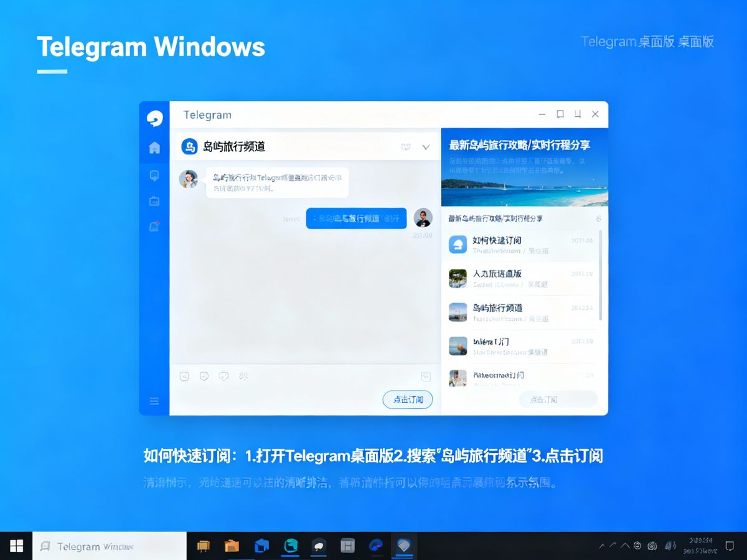Click the Telegram logo atop the sidebar
Screen dimensions: 747x560
coord(154,118)
